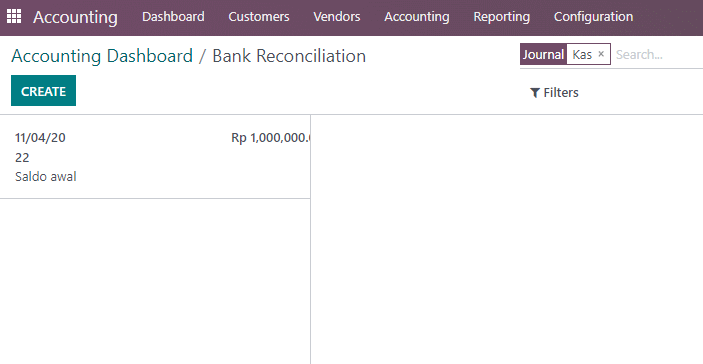This screenshot has height=364, width=703.
Task: Expand the Vendors menu
Action: pos(337,17)
